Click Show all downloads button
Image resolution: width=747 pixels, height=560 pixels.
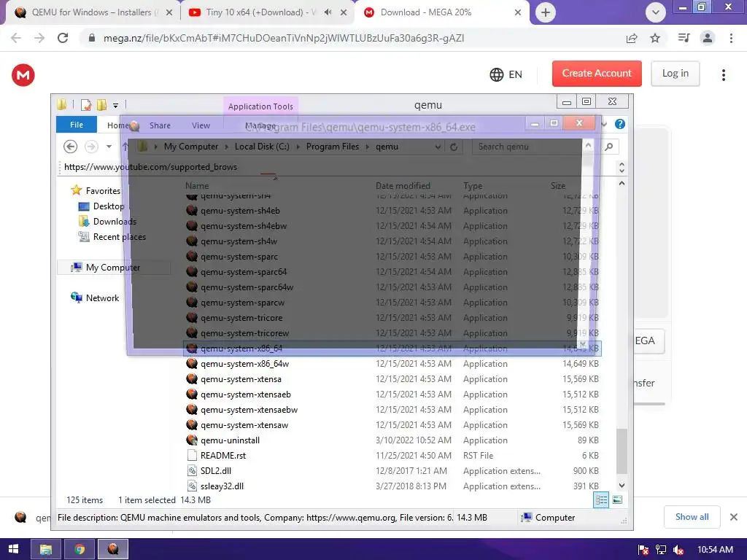[692, 517]
